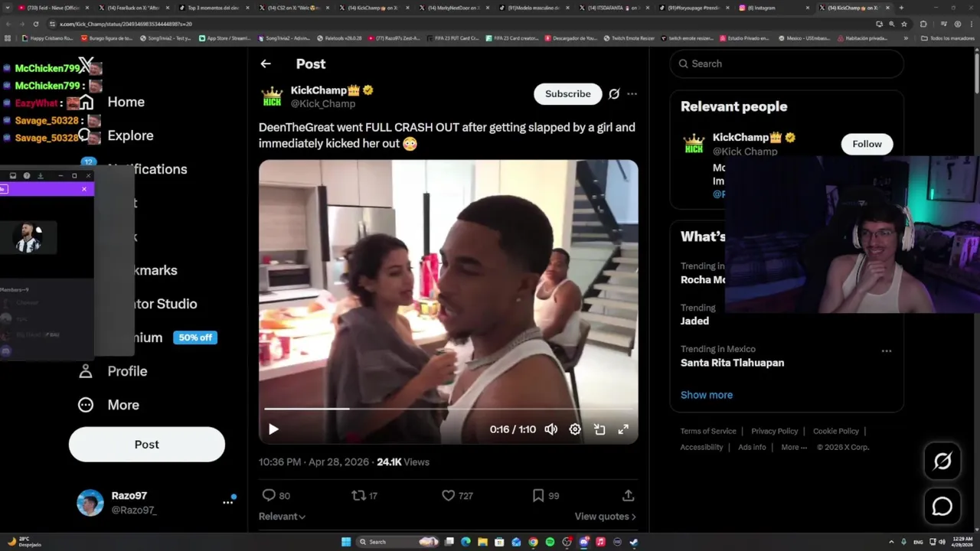Screen dimensions: 980x551
Task: Open the Ads info footer link
Action: [752, 447]
